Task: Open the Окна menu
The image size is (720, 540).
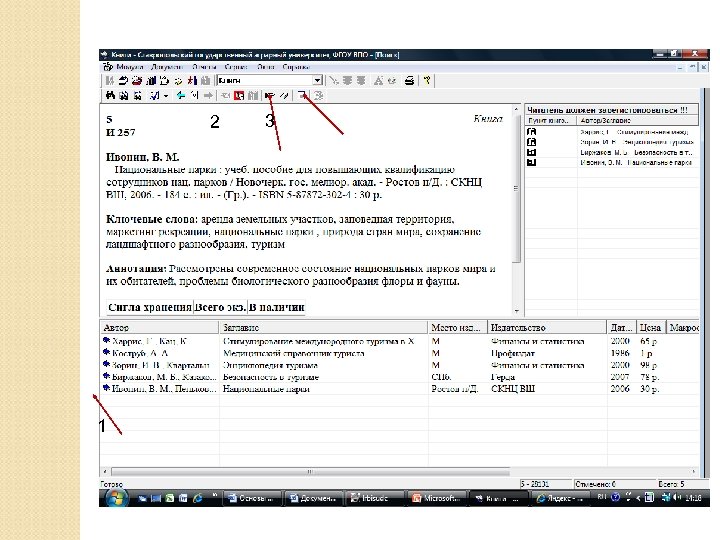Action: coord(265,67)
